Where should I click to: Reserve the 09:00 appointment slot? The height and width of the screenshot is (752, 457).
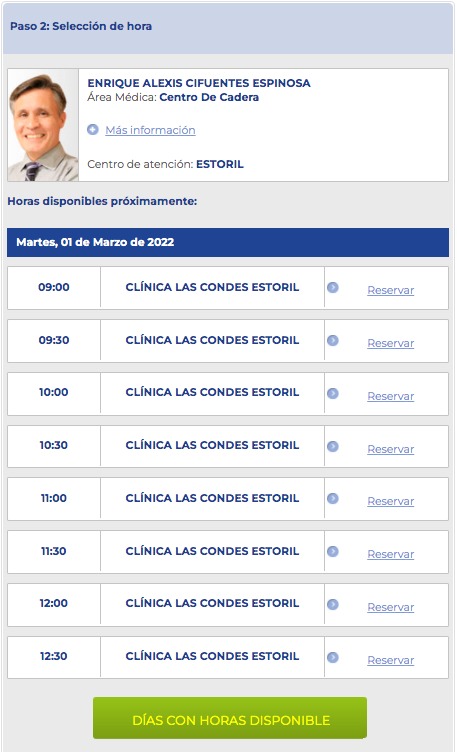click(x=390, y=290)
